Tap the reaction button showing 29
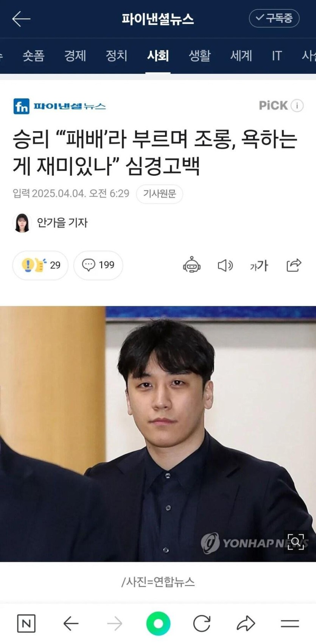 pyautogui.click(x=40, y=265)
